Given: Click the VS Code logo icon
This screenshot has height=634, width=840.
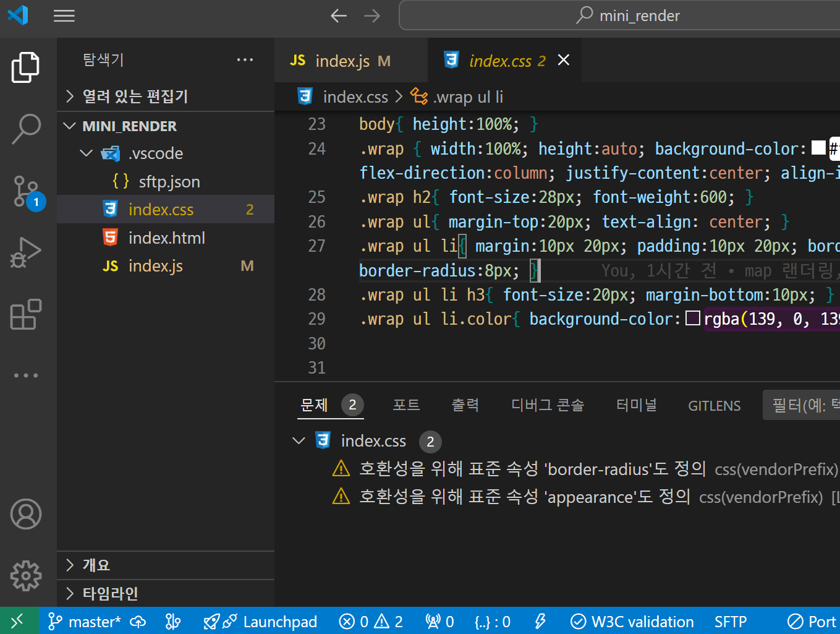Looking at the screenshot, I should pos(18,15).
